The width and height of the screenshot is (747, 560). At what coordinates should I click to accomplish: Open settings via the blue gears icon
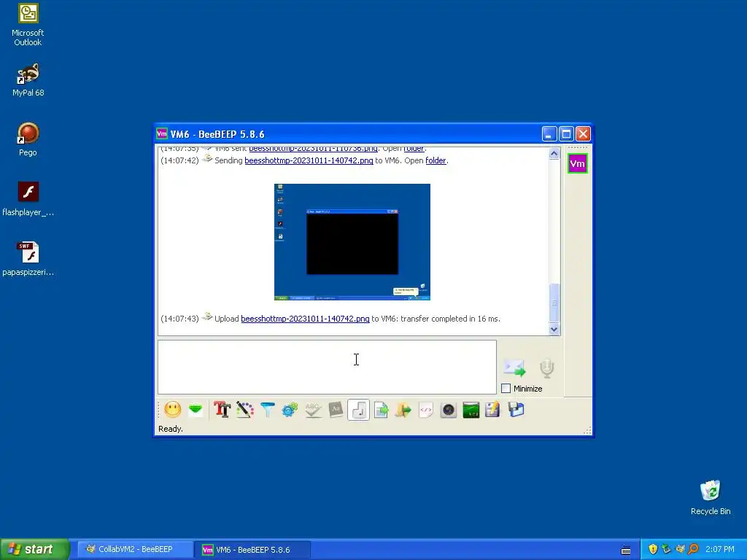pyautogui.click(x=290, y=410)
